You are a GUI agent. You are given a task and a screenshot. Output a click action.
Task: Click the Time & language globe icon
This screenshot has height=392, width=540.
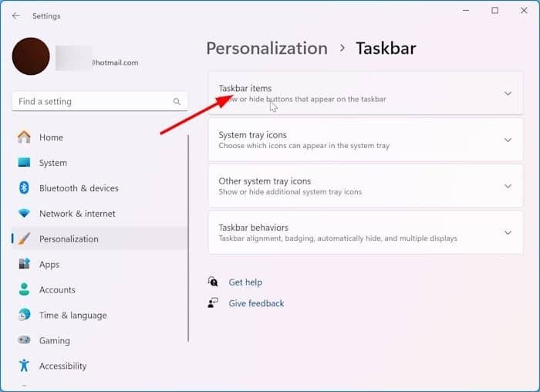tap(24, 315)
